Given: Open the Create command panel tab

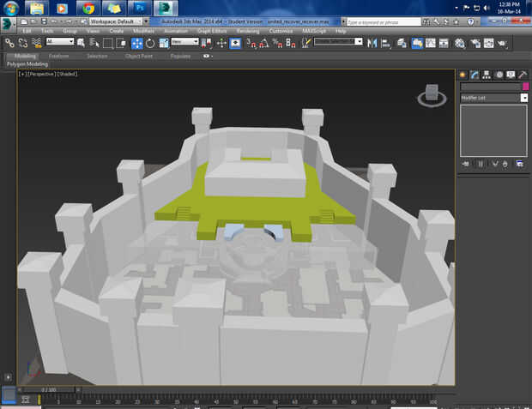Looking at the screenshot, I should pos(462,75).
